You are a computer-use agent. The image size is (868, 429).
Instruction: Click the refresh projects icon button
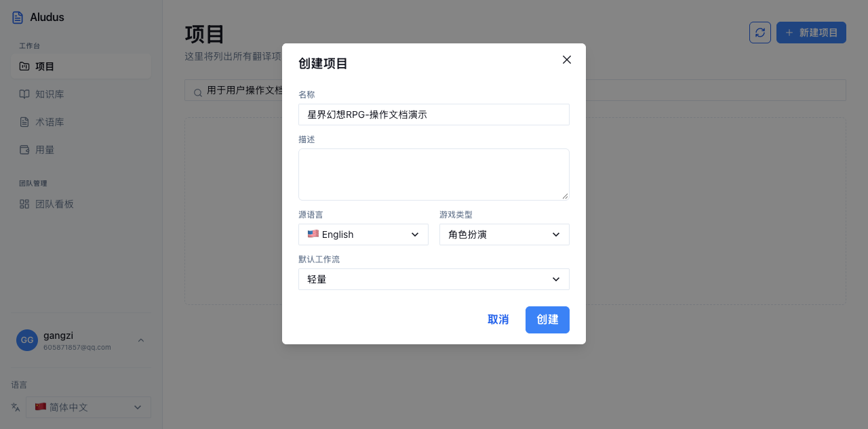pyautogui.click(x=760, y=33)
